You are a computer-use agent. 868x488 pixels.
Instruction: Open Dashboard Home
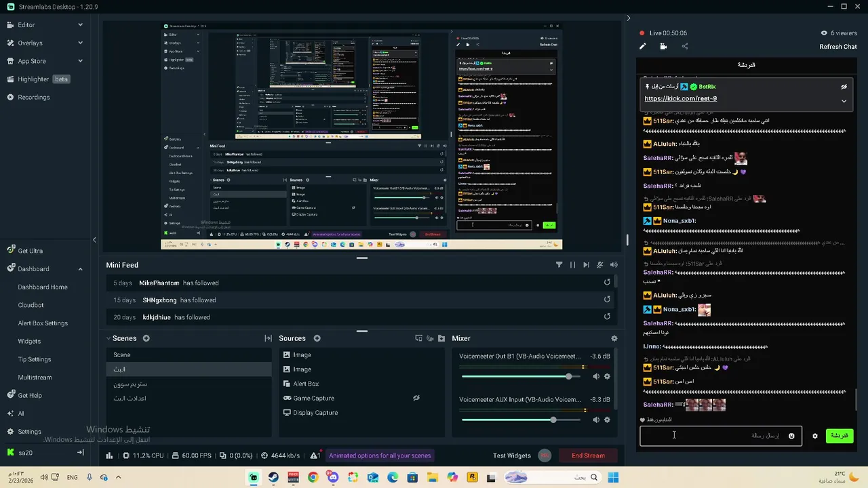pyautogui.click(x=43, y=287)
